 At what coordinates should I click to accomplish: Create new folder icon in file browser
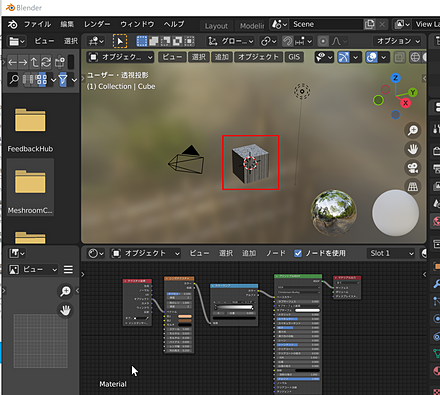pos(60,62)
